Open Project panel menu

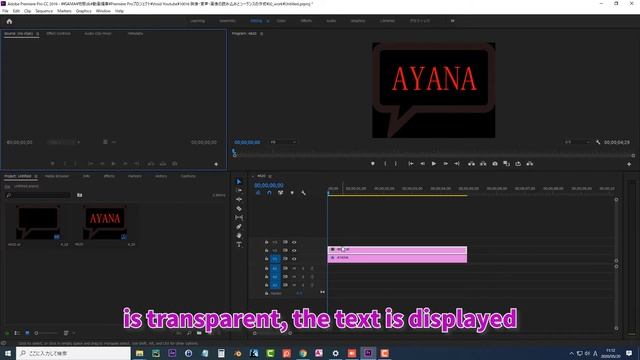click(x=36, y=176)
